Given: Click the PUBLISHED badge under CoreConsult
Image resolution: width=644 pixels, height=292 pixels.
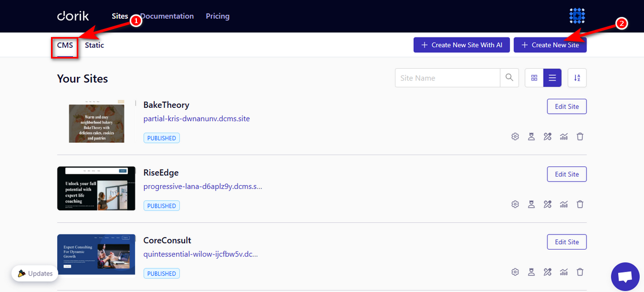Looking at the screenshot, I should 162,273.
